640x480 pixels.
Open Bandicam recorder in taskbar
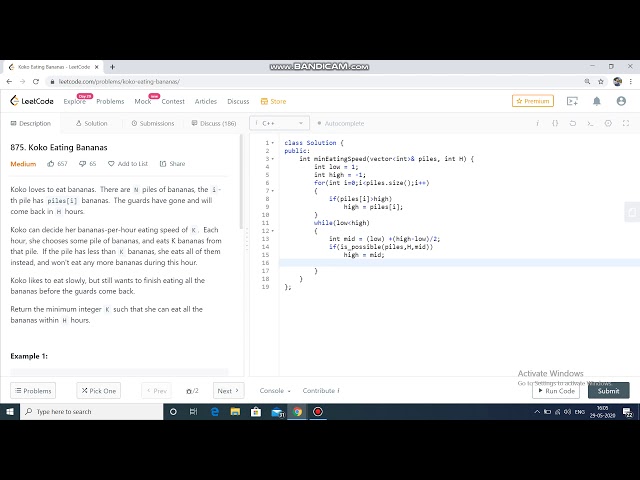tap(318, 411)
